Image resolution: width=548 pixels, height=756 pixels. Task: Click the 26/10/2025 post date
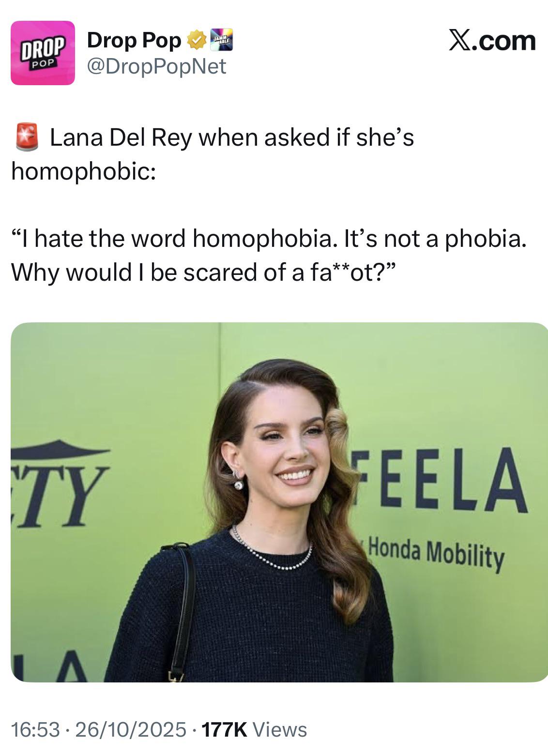pyautogui.click(x=131, y=729)
